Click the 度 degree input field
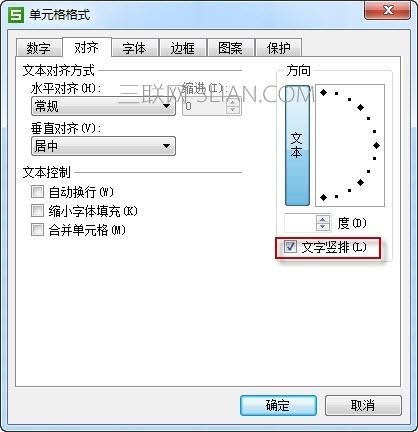The width and height of the screenshot is (418, 432). [x=300, y=223]
